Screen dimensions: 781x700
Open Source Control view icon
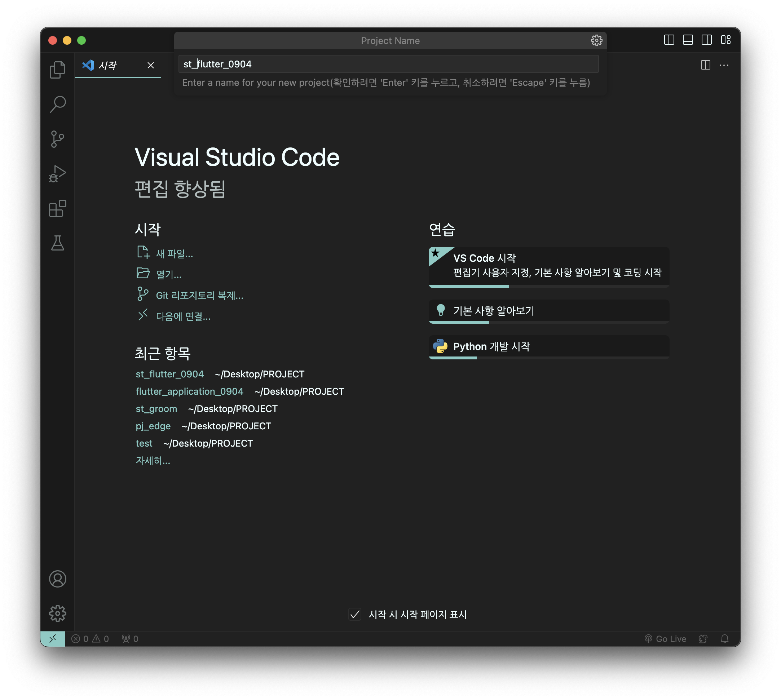coord(57,139)
